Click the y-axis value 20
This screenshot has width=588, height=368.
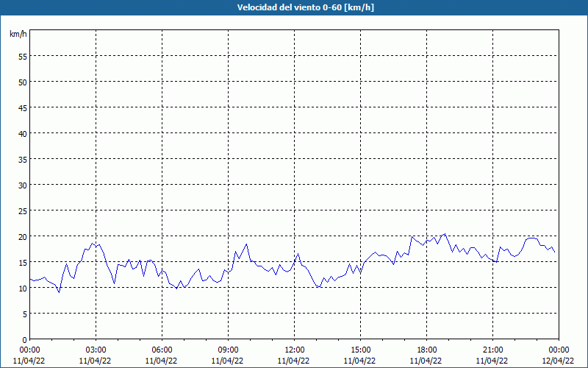coord(23,236)
